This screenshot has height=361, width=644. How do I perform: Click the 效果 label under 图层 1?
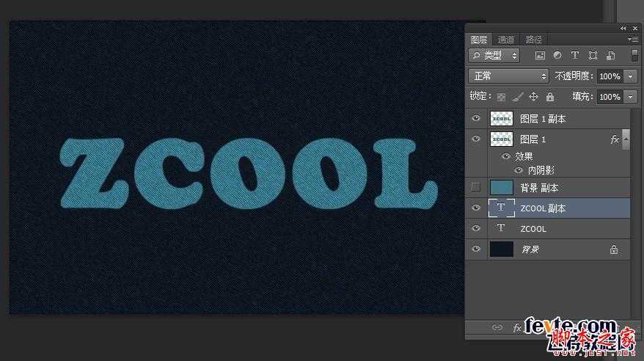(x=524, y=156)
